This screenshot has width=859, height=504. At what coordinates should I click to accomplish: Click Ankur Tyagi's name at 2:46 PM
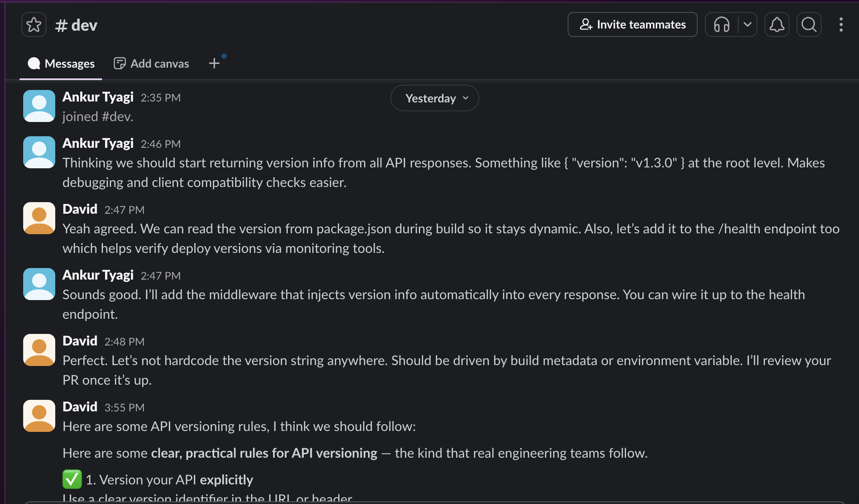pyautogui.click(x=98, y=143)
